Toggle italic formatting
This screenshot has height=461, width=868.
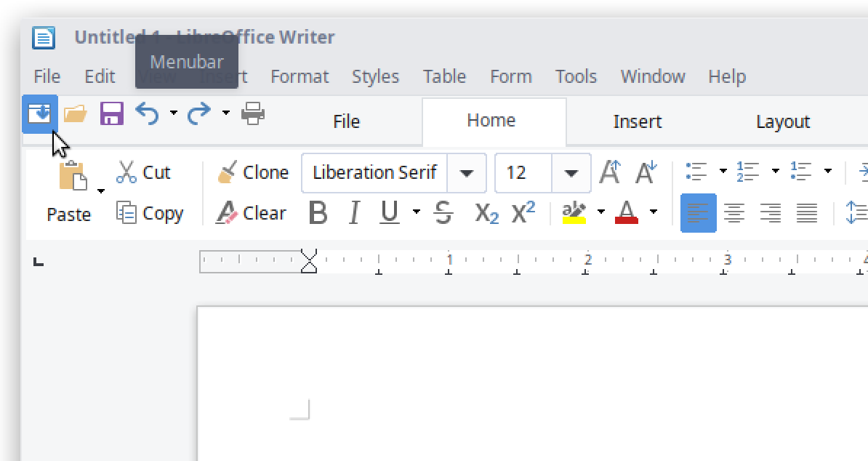pos(354,213)
